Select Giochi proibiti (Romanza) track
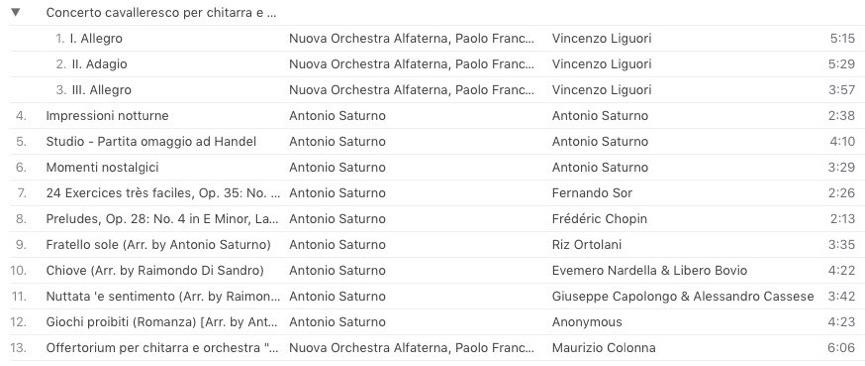 (x=432, y=322)
